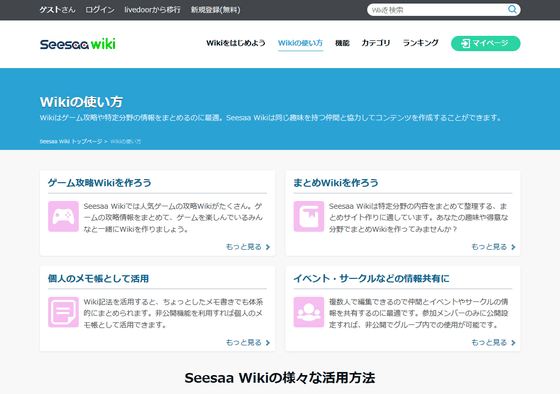Click the pink group people icon

pos(309,312)
